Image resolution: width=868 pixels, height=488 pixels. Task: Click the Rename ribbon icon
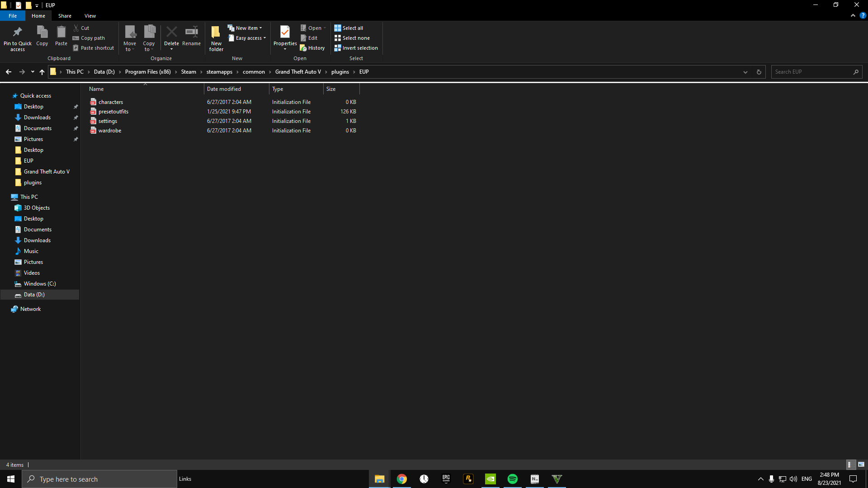[191, 33]
